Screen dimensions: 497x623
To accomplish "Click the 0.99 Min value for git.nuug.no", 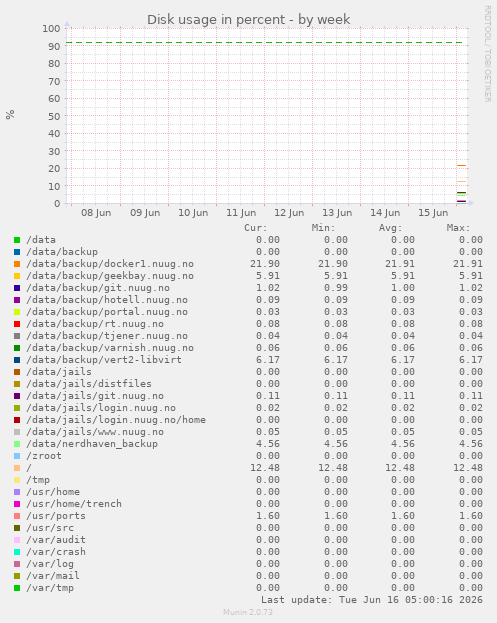I will [x=336, y=288].
